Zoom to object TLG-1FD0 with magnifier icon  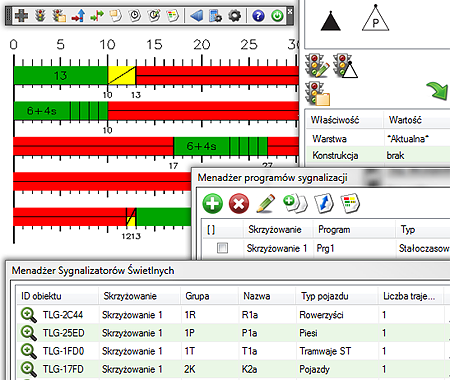coord(29,351)
